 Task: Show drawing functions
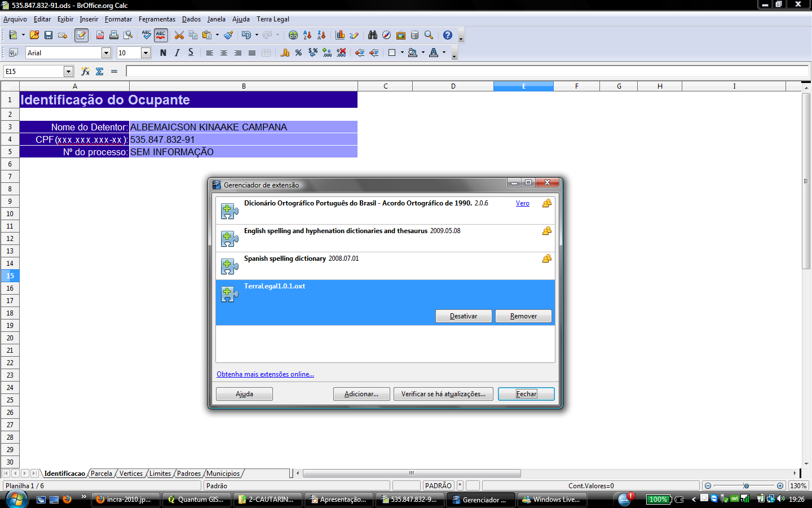point(354,35)
